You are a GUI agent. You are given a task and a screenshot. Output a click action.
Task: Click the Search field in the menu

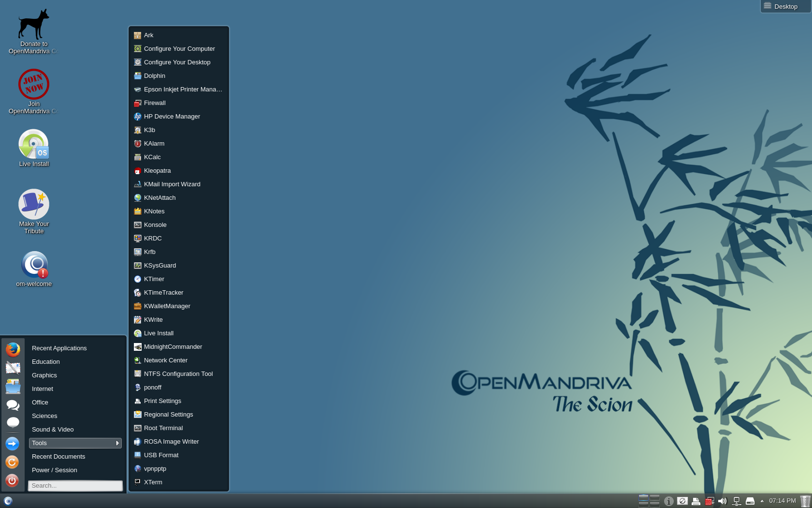[75, 486]
